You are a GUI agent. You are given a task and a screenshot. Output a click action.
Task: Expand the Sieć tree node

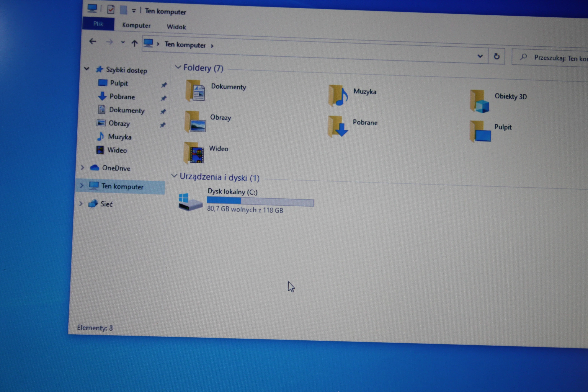tap(81, 204)
